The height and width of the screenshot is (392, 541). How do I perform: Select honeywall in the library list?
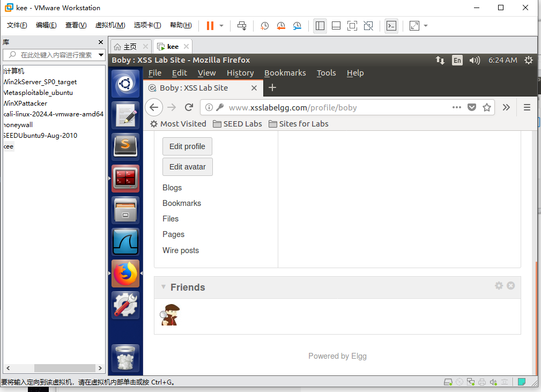[18, 124]
